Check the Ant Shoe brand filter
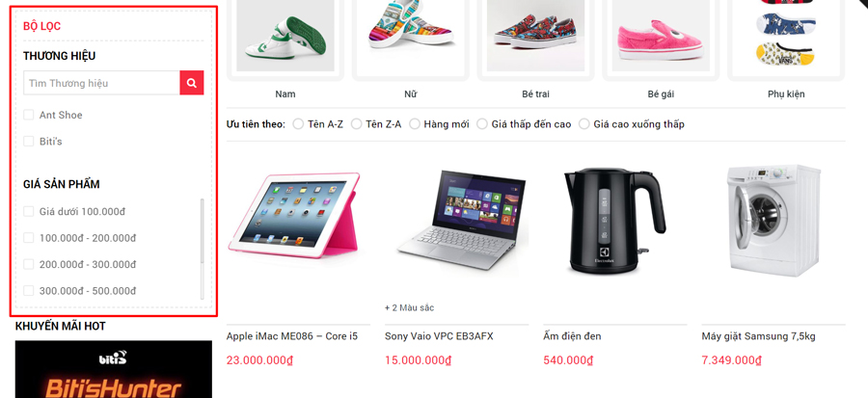The height and width of the screenshot is (398, 868). [29, 115]
